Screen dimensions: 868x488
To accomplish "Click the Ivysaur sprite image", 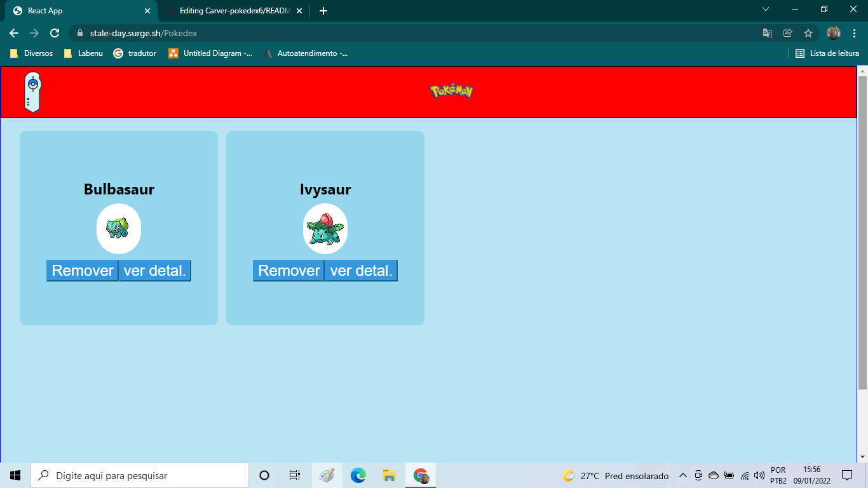I will pyautogui.click(x=325, y=229).
